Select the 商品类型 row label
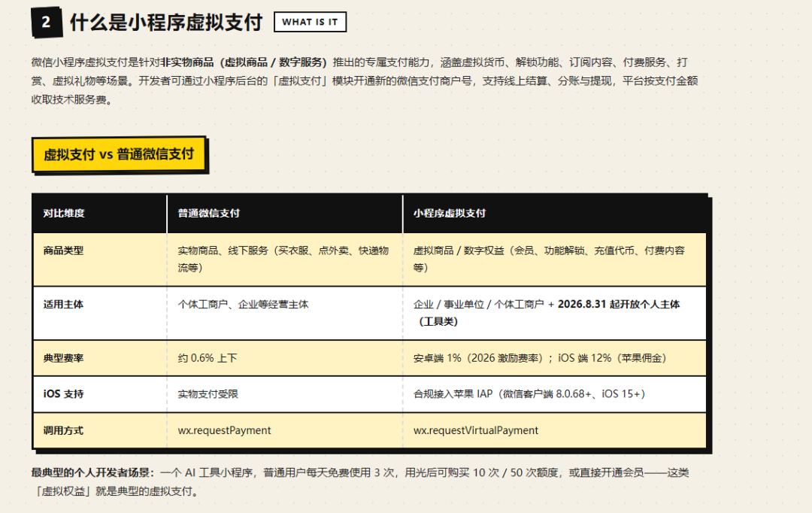The height and width of the screenshot is (513, 812). (x=63, y=250)
